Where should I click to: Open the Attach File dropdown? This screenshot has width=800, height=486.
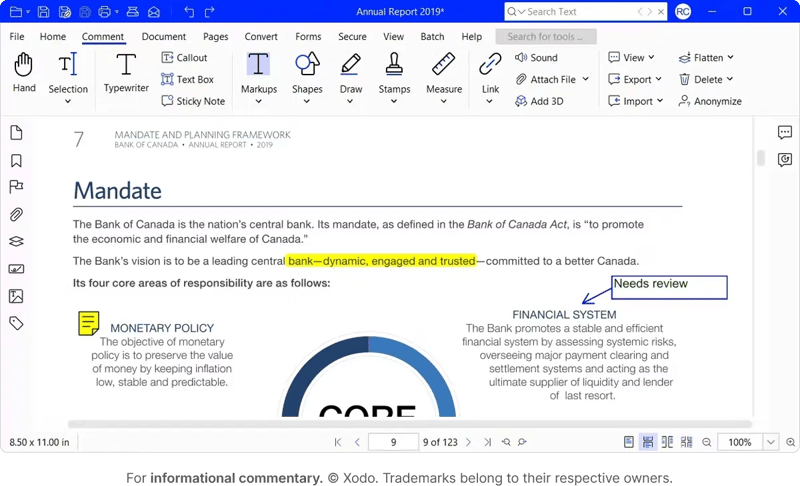click(585, 79)
